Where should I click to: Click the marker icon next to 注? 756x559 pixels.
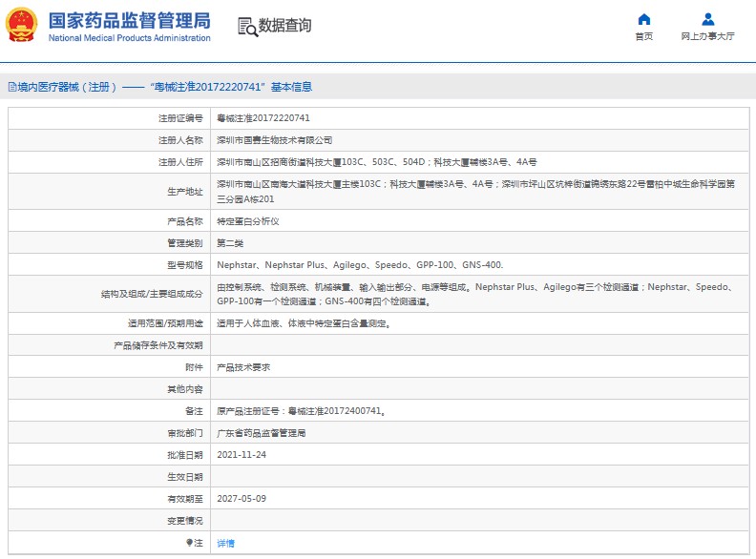coord(190,543)
